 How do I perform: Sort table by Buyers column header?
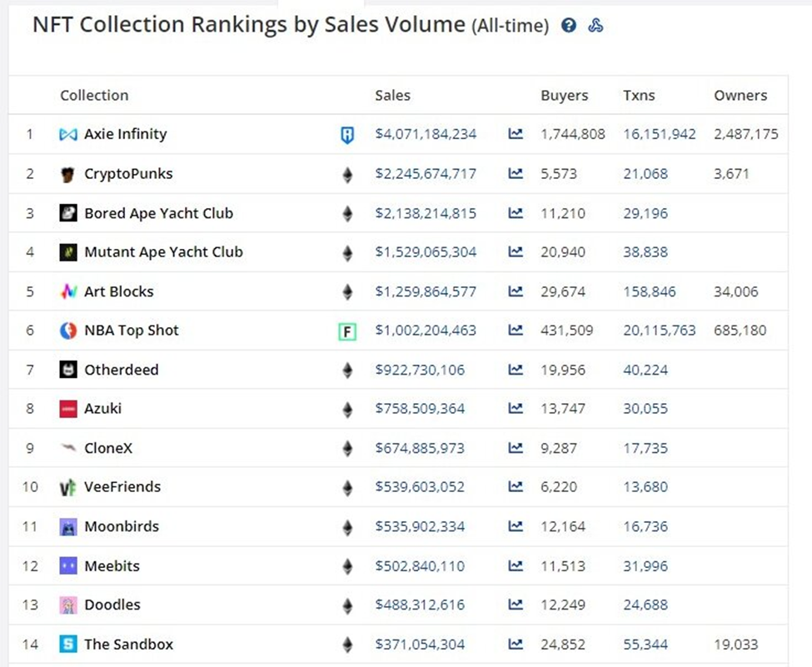564,95
